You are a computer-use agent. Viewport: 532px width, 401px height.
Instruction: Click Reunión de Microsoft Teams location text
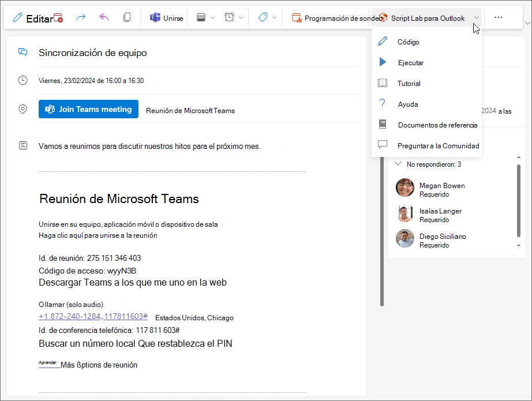pyautogui.click(x=190, y=111)
